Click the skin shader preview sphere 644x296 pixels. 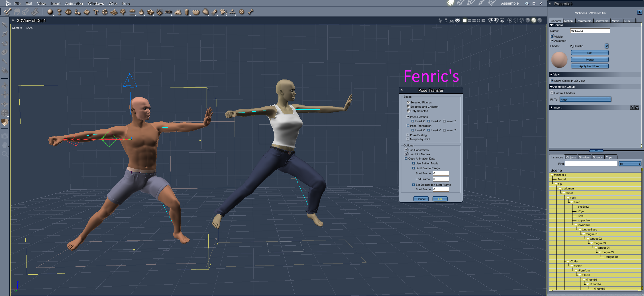559,60
